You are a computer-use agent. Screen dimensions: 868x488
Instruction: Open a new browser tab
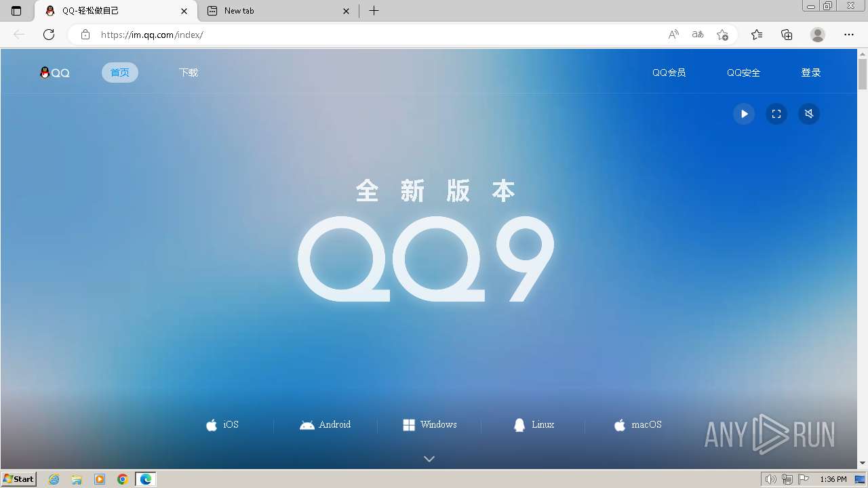coord(374,11)
